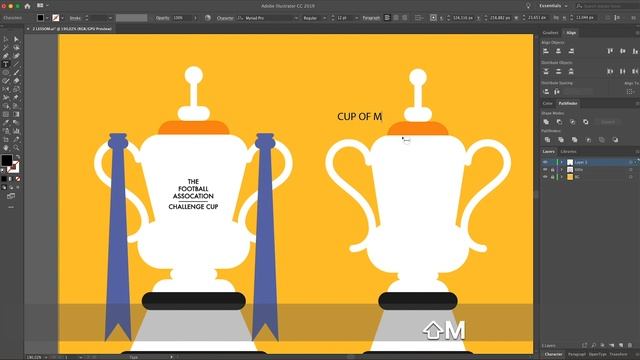Set paint to None in toolbox
This screenshot has width=640, height=360.
(17, 179)
